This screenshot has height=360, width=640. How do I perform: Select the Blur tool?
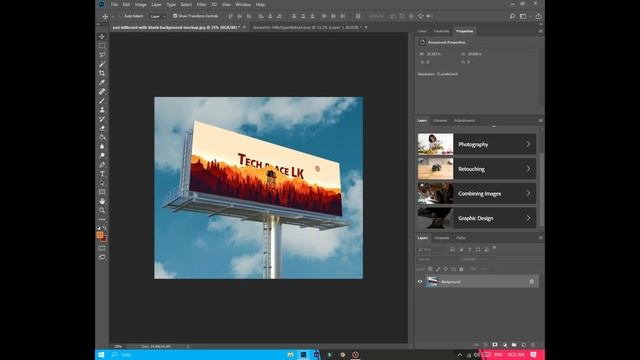tap(102, 146)
